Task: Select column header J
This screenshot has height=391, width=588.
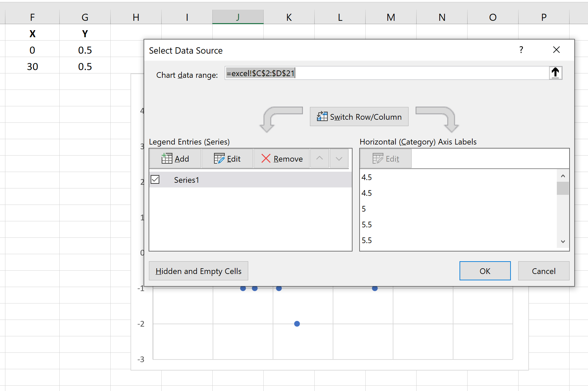Action: pyautogui.click(x=238, y=17)
